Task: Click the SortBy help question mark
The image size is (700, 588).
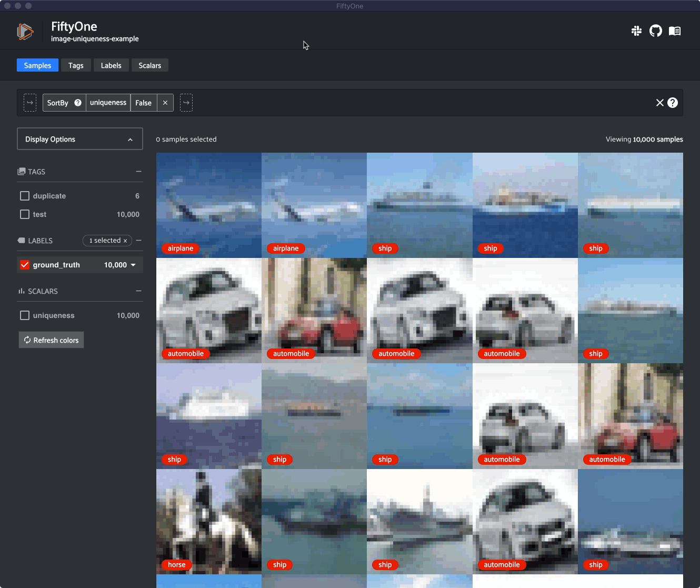Action: coord(78,103)
